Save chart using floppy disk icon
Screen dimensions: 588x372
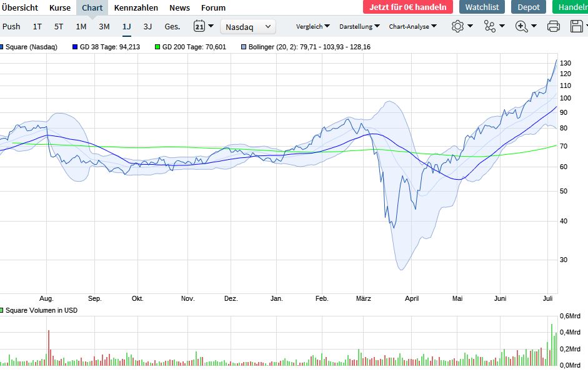click(x=576, y=26)
